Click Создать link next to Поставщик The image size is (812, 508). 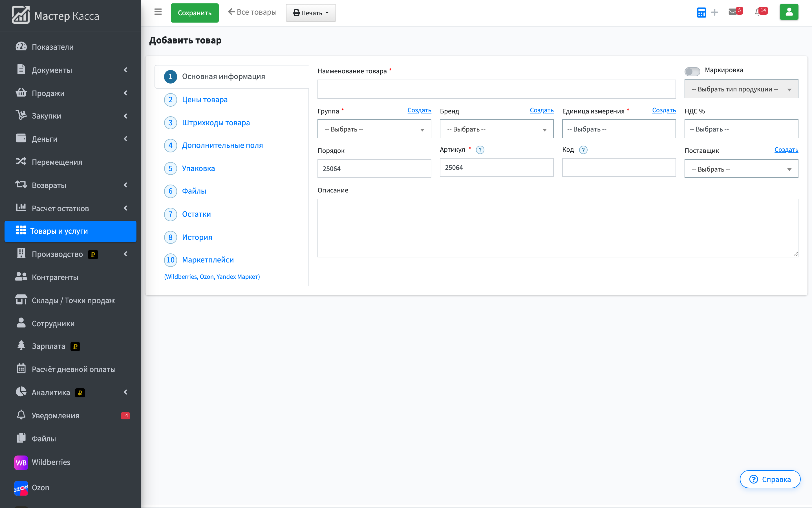[x=786, y=150]
